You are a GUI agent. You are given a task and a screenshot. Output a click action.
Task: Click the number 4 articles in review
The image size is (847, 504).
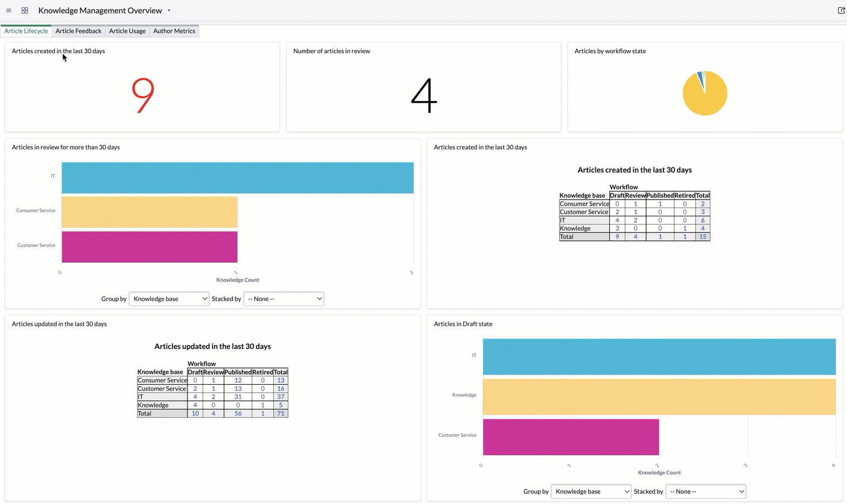point(424,95)
